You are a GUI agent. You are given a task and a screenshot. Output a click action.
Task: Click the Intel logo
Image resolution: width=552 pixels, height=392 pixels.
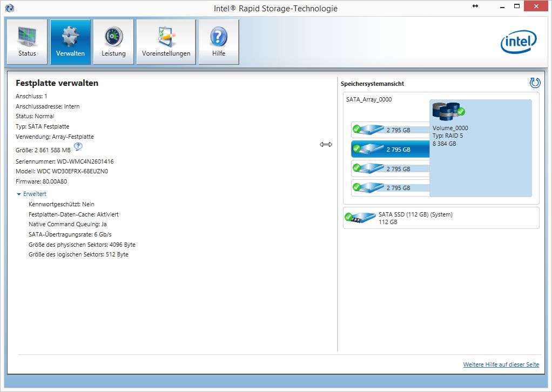[519, 42]
